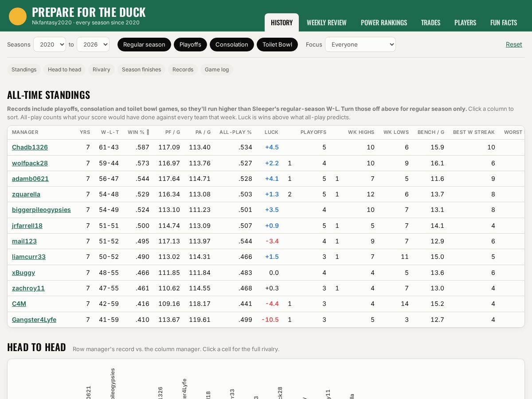Open manager wolfpack28's page
Screen dimensions: 532x399
[x=30, y=163]
